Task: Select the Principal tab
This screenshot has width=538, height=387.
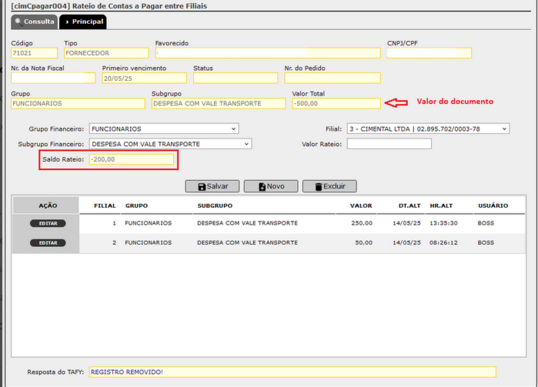Action: click(83, 22)
